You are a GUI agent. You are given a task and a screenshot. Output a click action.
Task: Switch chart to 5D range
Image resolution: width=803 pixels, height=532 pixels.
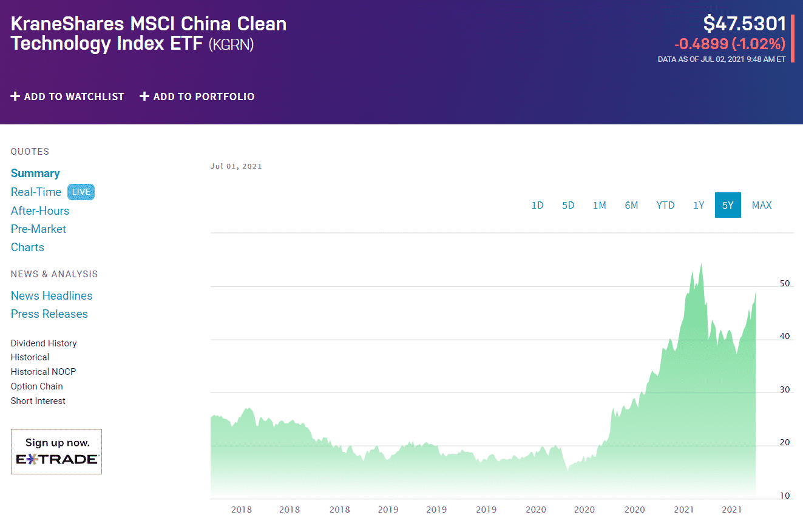(x=568, y=205)
